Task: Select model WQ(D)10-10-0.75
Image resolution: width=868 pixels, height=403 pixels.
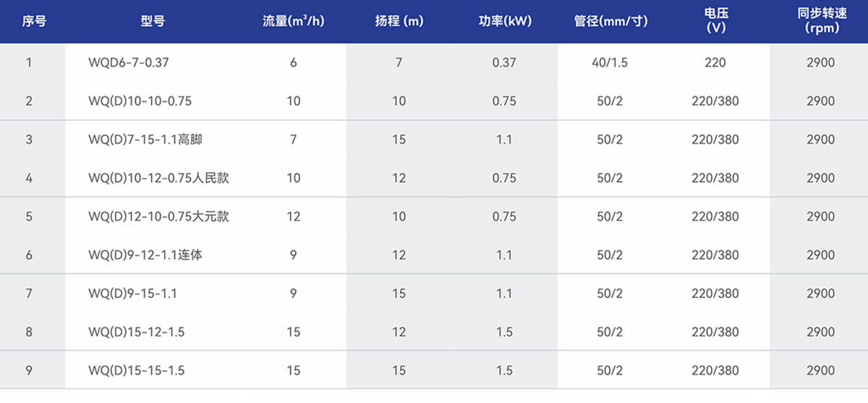Action: pos(140,101)
